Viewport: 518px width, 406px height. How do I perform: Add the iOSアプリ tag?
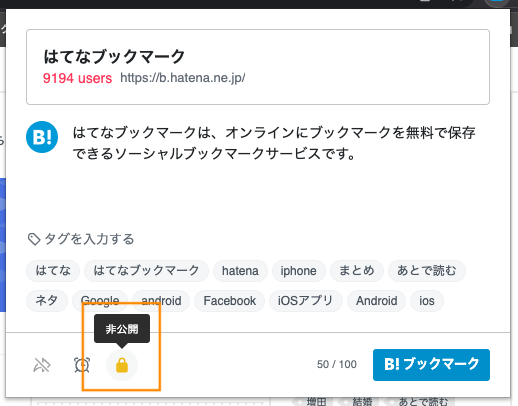coord(306,301)
